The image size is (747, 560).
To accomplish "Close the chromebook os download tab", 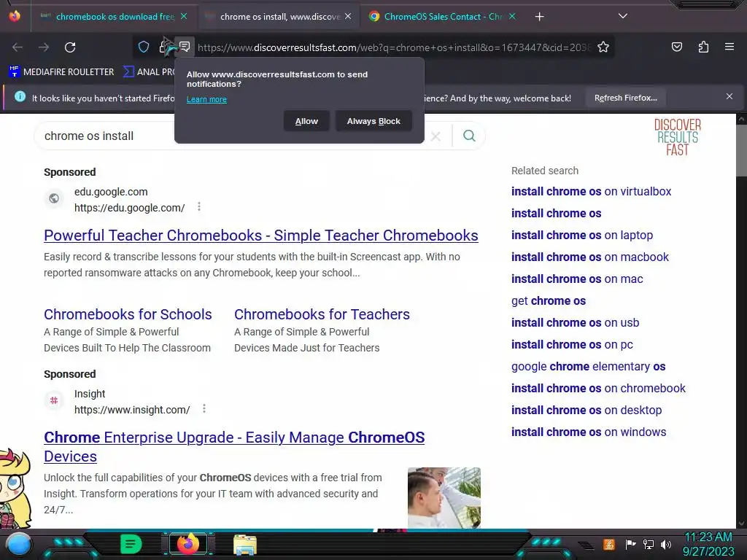I will [184, 16].
